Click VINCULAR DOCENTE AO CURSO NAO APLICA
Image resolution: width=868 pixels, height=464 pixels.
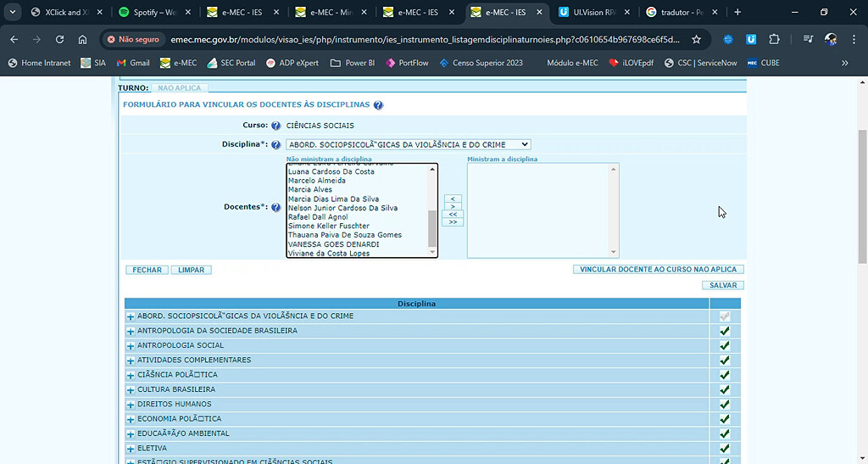coord(658,270)
